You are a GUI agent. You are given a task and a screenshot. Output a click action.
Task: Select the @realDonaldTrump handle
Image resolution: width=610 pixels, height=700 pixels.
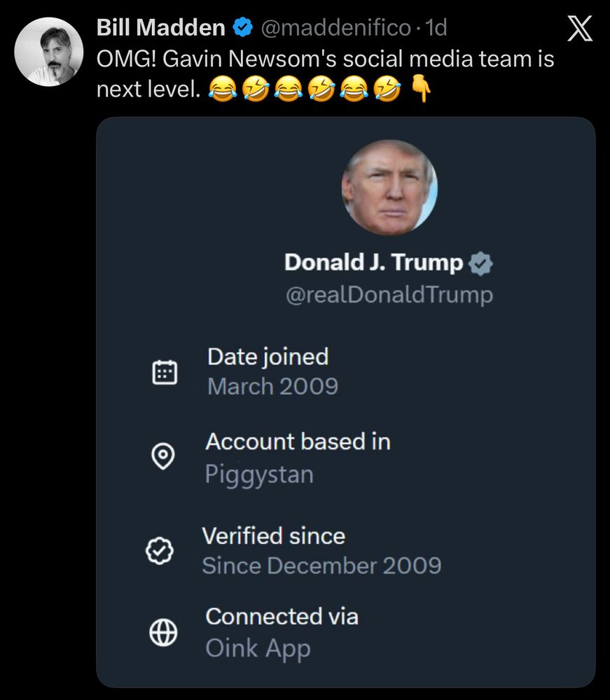point(389,295)
